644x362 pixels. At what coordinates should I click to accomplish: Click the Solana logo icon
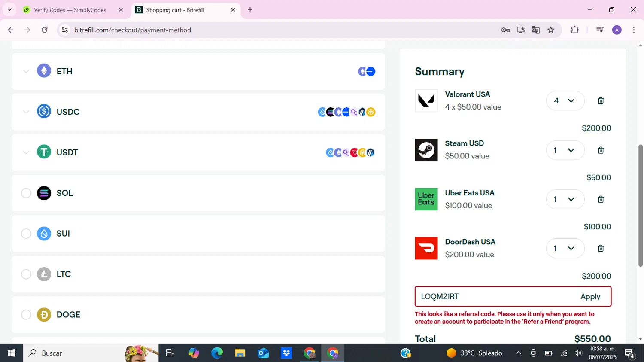(44, 193)
